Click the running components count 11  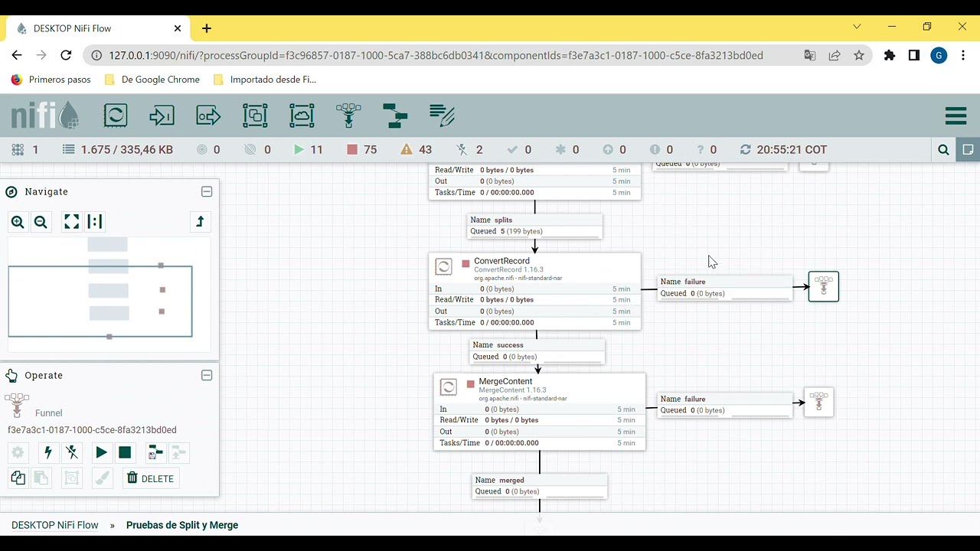click(x=309, y=150)
